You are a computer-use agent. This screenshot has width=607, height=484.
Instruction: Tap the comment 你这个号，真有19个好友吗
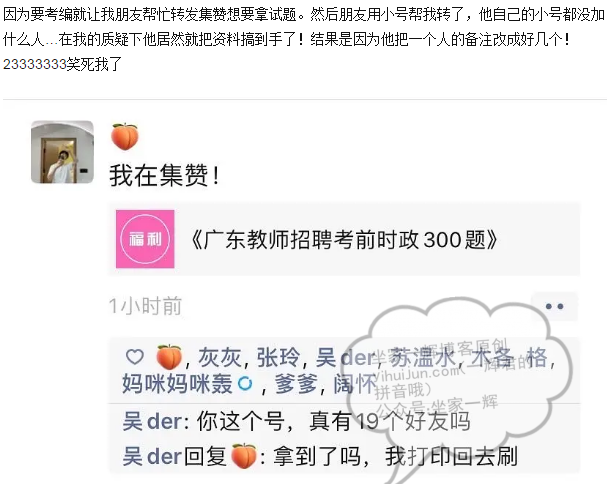pos(334,421)
